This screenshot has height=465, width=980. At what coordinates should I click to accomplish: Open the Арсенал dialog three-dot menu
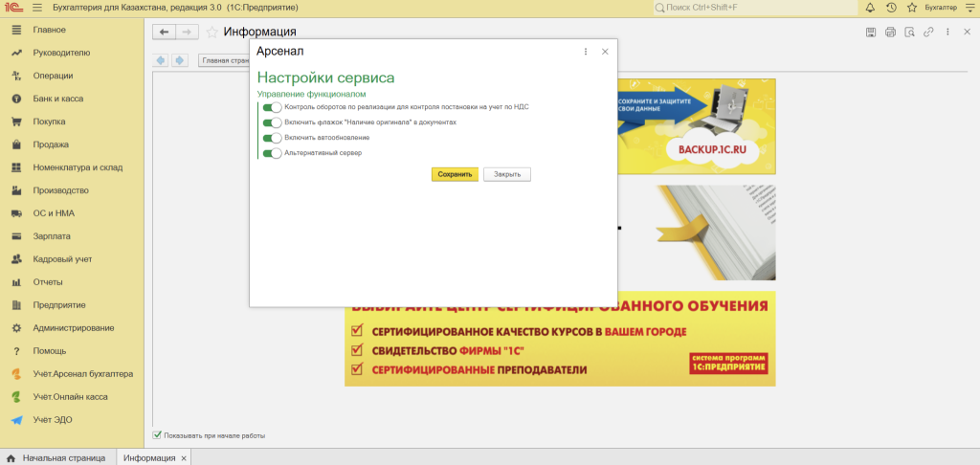click(x=586, y=52)
